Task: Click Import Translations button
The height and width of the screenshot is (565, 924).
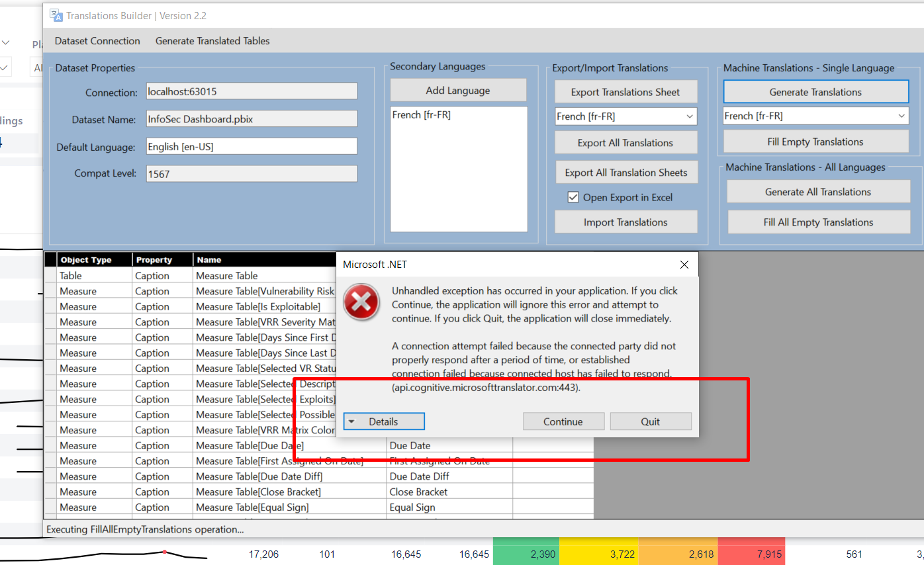Action: 625,222
